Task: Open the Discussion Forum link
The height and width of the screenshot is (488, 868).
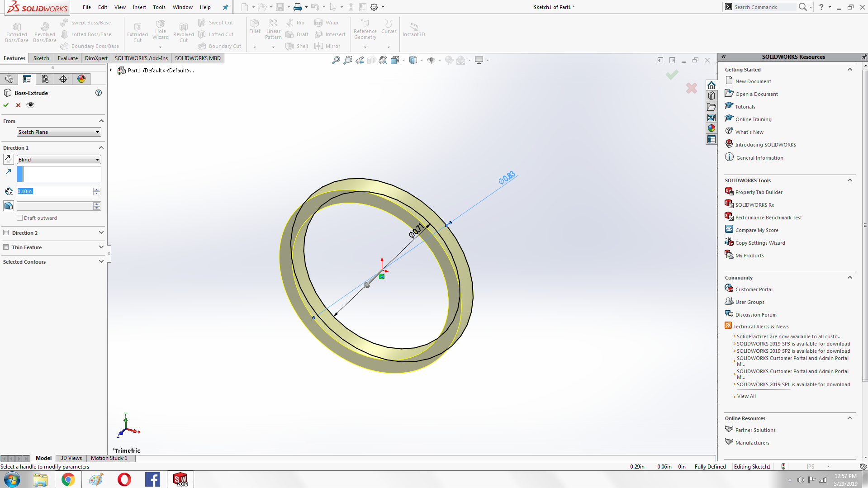Action: tap(756, 315)
